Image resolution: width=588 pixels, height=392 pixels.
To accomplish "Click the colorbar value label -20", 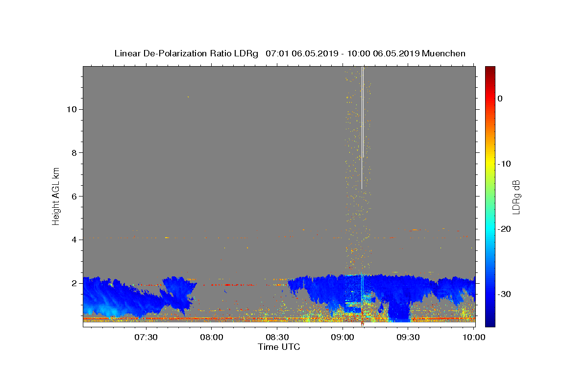I will (505, 229).
